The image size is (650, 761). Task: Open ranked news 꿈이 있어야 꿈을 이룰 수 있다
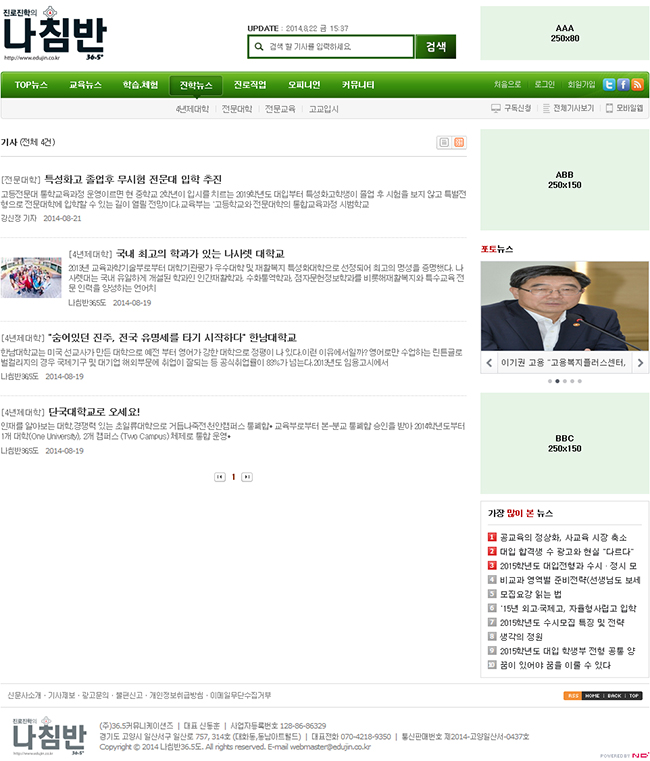click(x=555, y=665)
